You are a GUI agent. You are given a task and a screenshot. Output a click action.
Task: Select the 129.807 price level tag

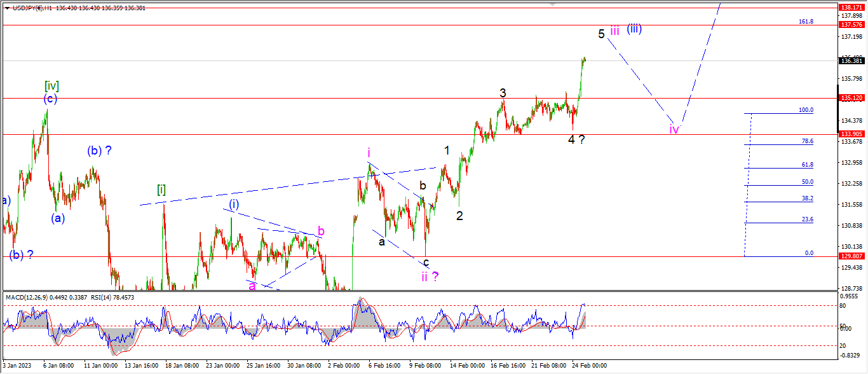click(850, 256)
